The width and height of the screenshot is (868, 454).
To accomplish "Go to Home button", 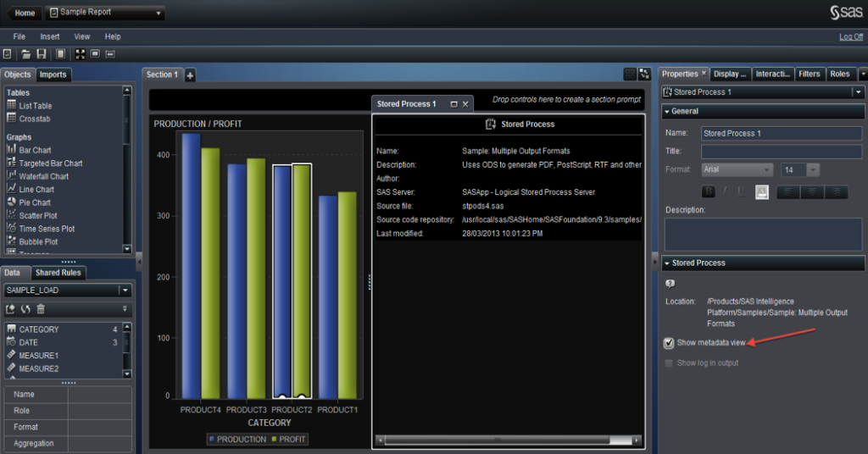I will [23, 13].
